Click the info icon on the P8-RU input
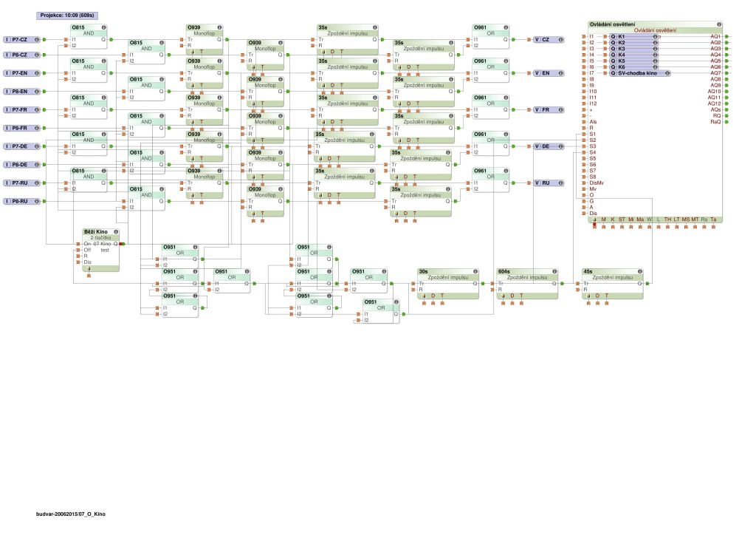This screenshot has height=535, width=756. (37, 201)
